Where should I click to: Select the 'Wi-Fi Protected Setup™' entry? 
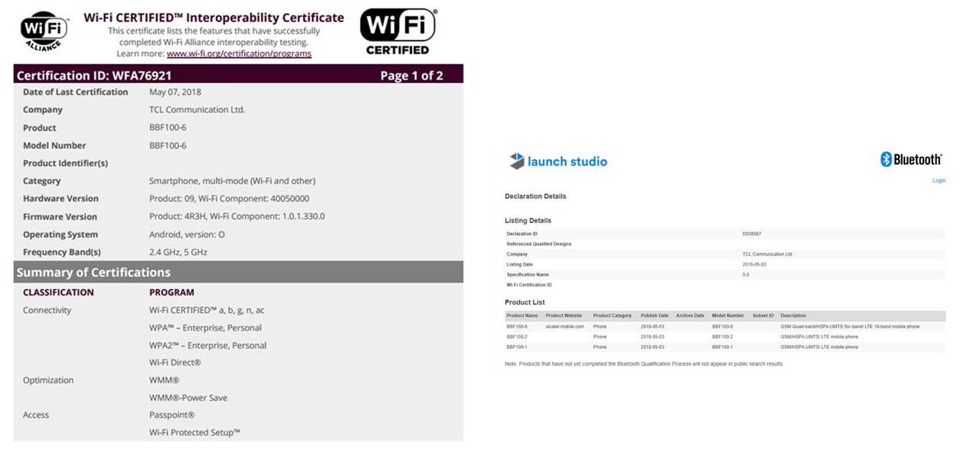(x=195, y=432)
